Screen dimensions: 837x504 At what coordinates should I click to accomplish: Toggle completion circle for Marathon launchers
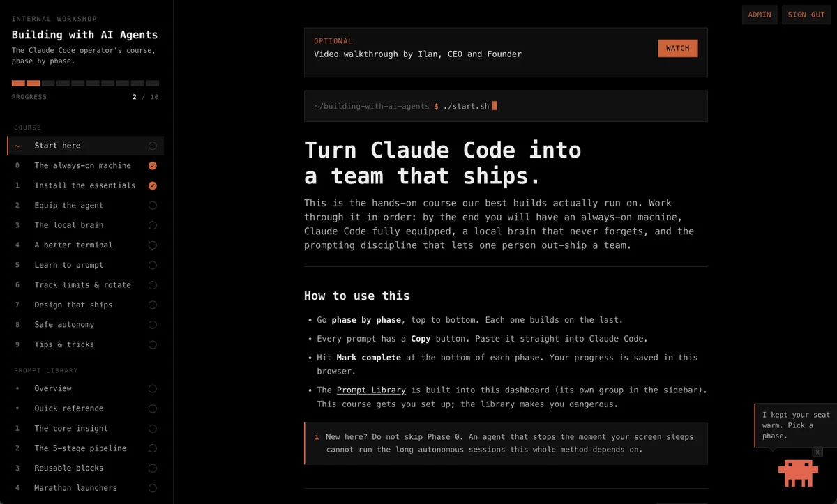pyautogui.click(x=153, y=488)
